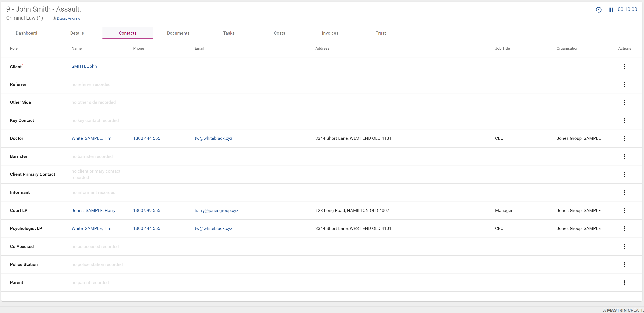Click the person icon beside Dizon, Andrew
Viewport: 644px width, 313px height.
coord(54,18)
